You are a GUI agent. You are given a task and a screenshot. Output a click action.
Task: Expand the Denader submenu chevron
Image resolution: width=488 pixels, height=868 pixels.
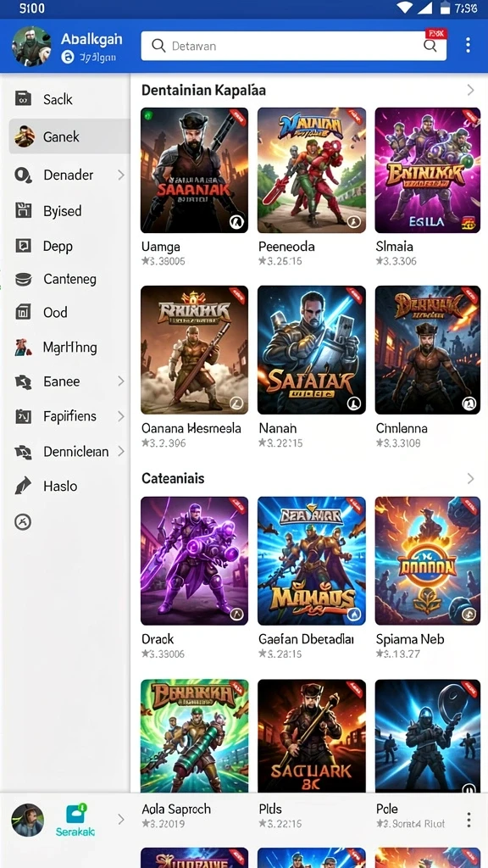pyautogui.click(x=120, y=175)
